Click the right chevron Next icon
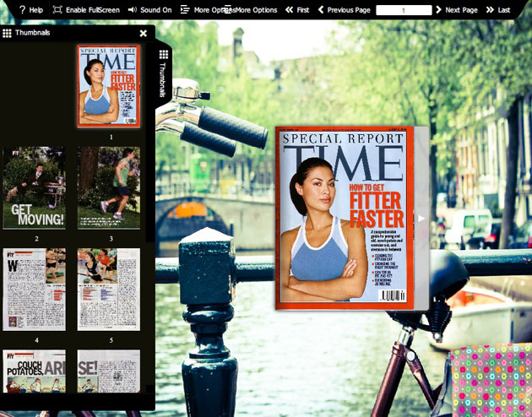Image resolution: width=532 pixels, height=417 pixels. point(438,10)
